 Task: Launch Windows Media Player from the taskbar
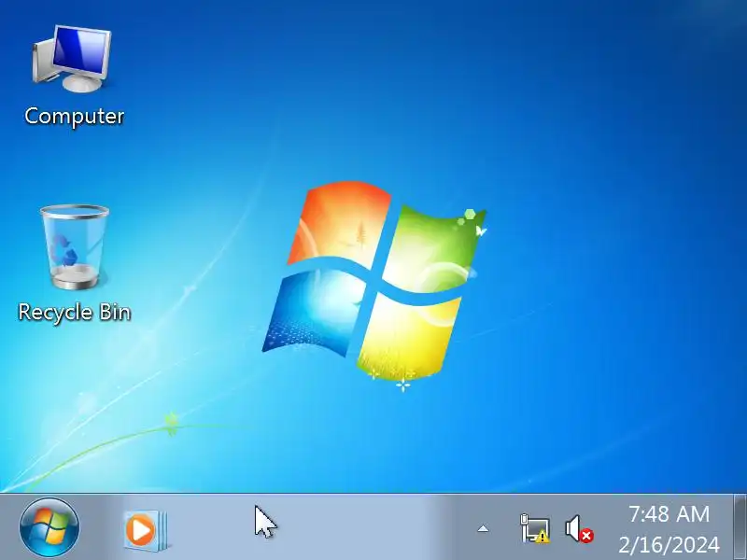point(146,530)
